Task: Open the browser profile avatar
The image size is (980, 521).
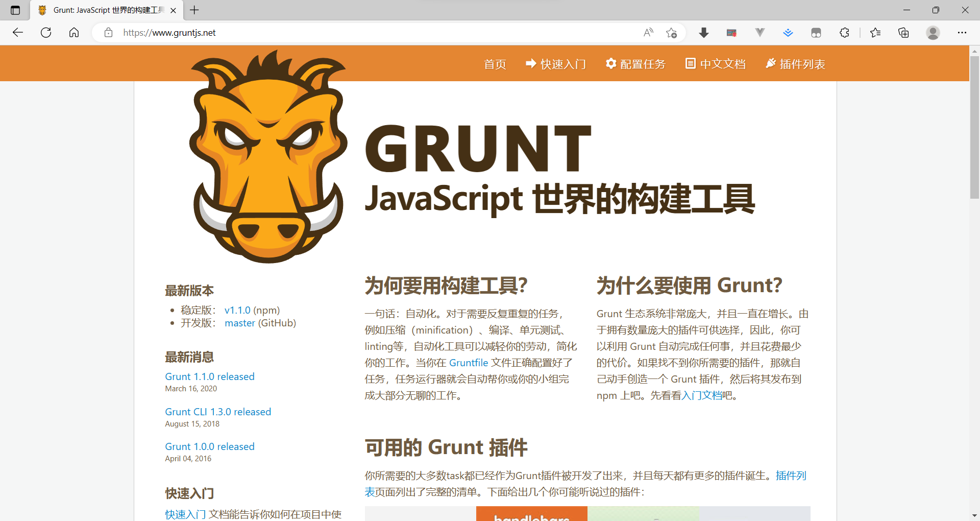Action: 933,32
